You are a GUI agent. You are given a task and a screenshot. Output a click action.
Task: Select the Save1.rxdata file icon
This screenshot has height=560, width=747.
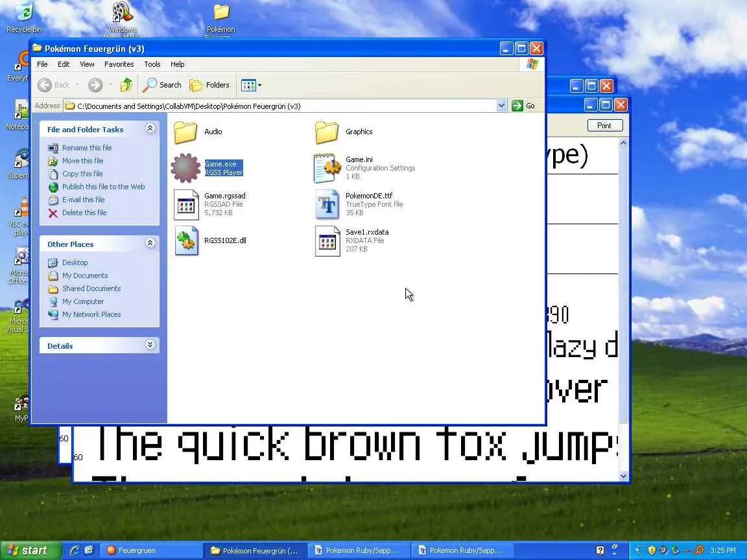[327, 241]
